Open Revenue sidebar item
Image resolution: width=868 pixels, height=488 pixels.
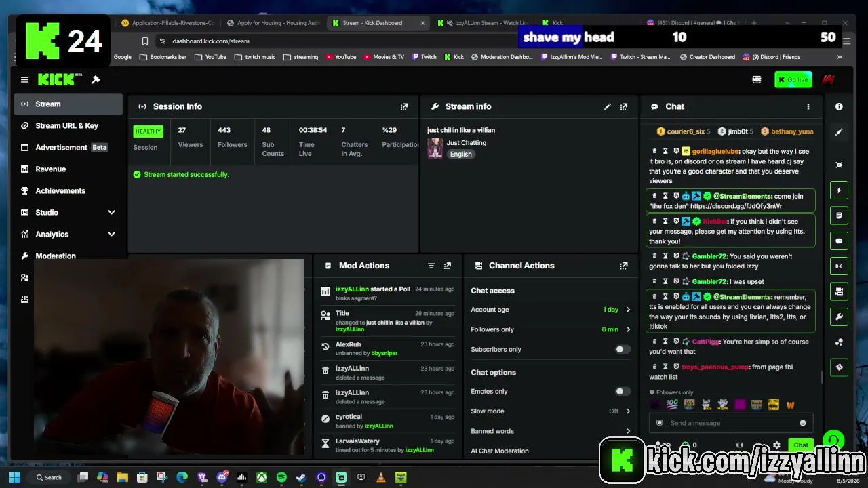click(68, 169)
